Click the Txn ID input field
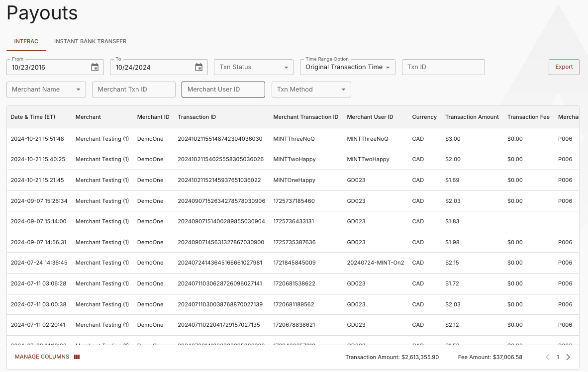 pos(443,67)
